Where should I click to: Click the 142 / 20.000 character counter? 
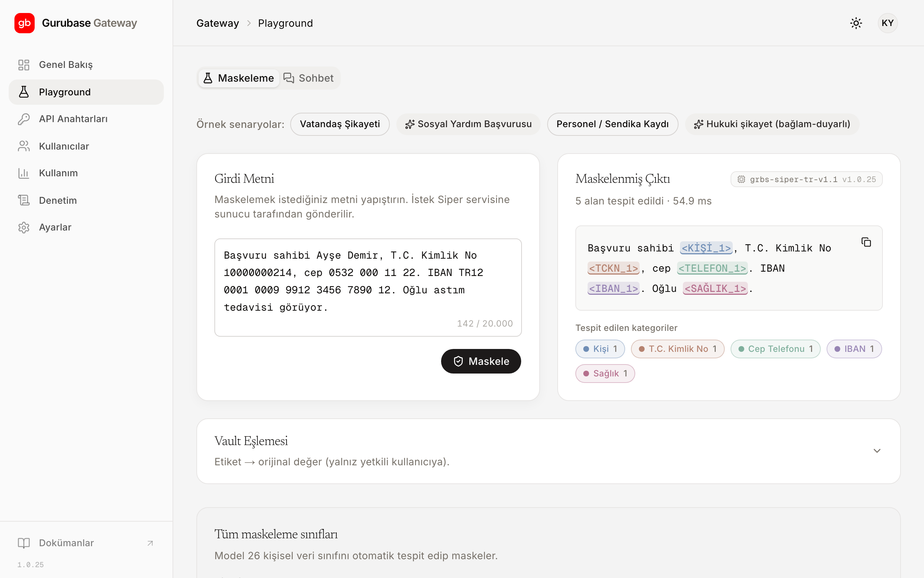coord(485,323)
